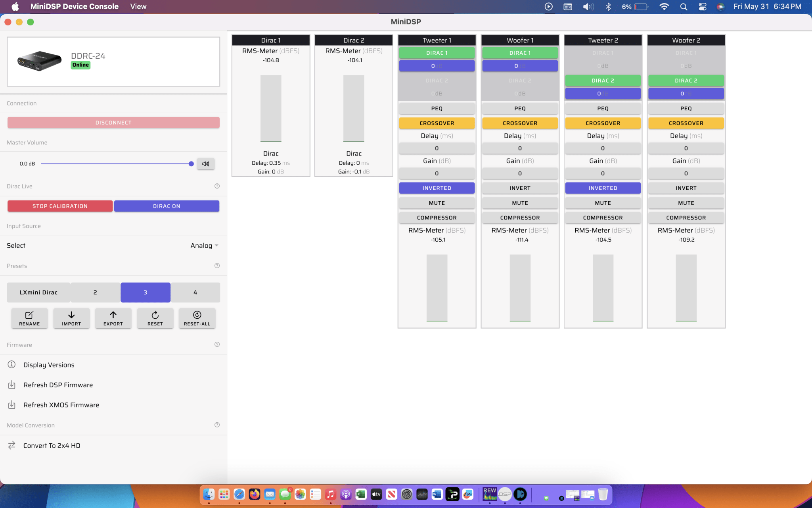Select the LXmini Dirac preset
This screenshot has width=812, height=508.
38,292
